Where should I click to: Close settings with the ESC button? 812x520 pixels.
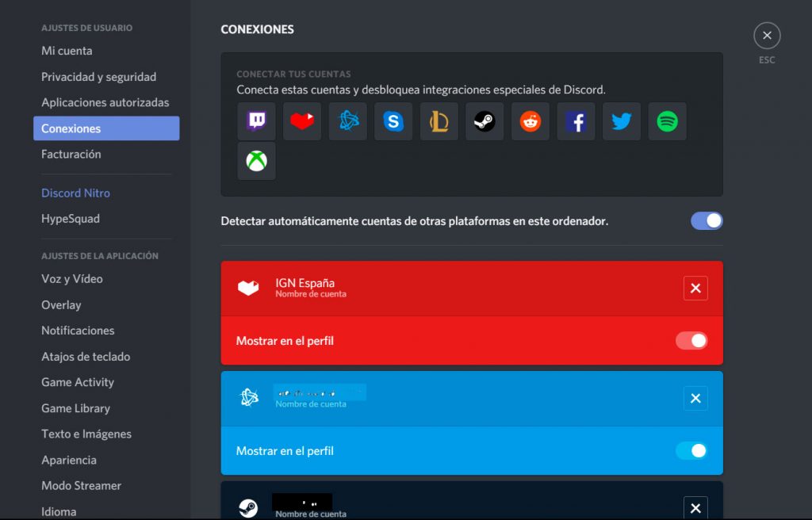tap(767, 35)
